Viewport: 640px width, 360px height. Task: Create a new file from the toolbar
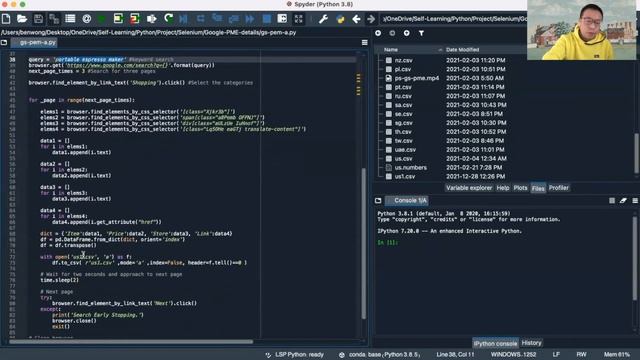(x=6, y=19)
